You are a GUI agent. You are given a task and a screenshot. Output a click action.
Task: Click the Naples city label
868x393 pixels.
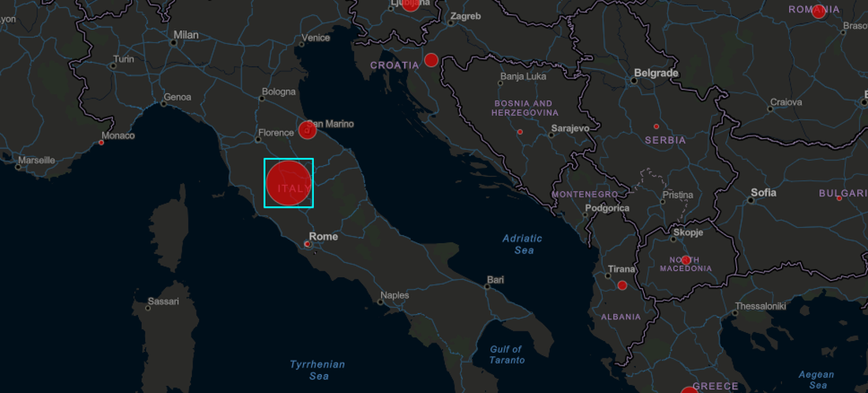pyautogui.click(x=395, y=296)
